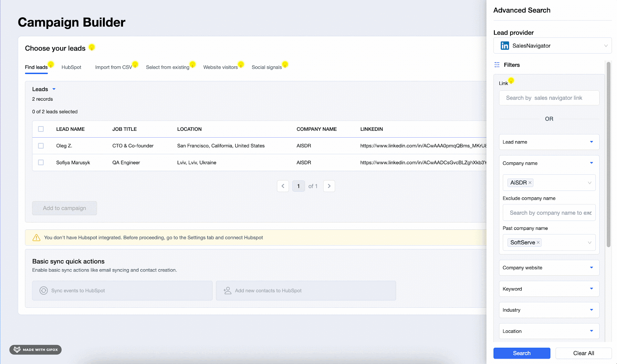This screenshot has height=364, width=617.
Task: Click the warning triangle icon in HubSpot notice
Action: pyautogui.click(x=37, y=238)
